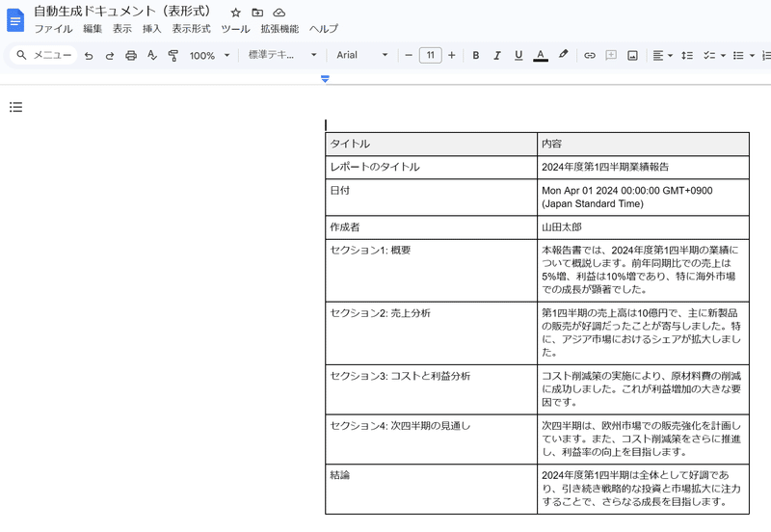This screenshot has height=532, width=771.
Task: Click the セクション4: 次四半期の見通し cell
Action: [431, 439]
